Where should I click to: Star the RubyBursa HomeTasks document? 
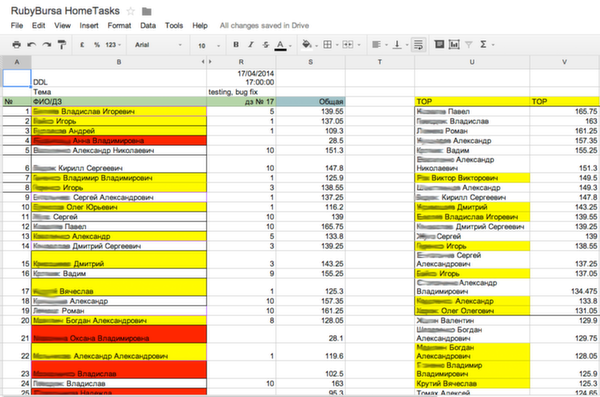click(x=130, y=11)
